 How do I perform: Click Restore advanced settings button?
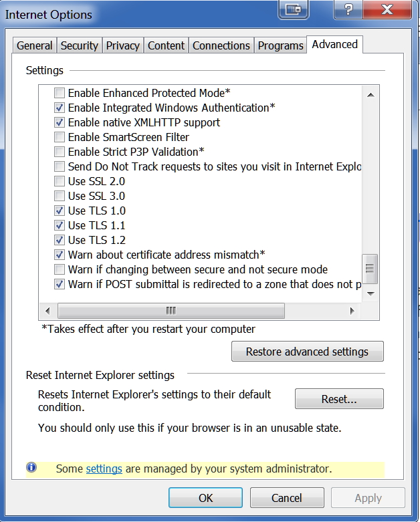click(308, 352)
